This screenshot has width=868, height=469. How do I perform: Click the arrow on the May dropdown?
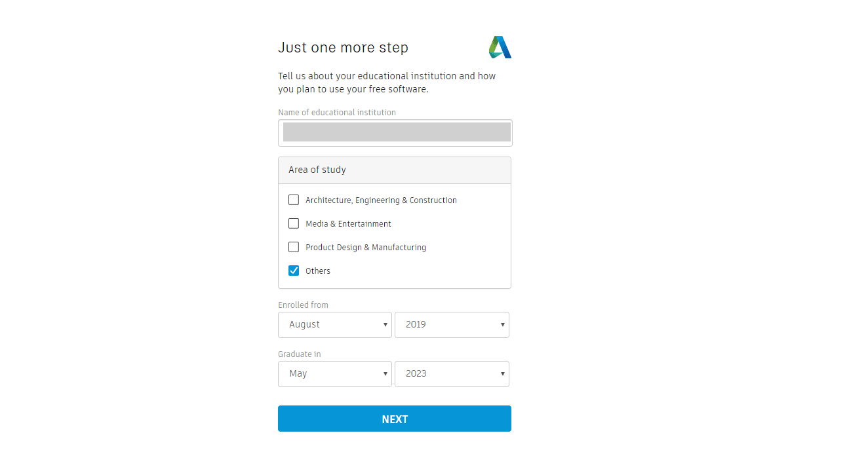385,374
